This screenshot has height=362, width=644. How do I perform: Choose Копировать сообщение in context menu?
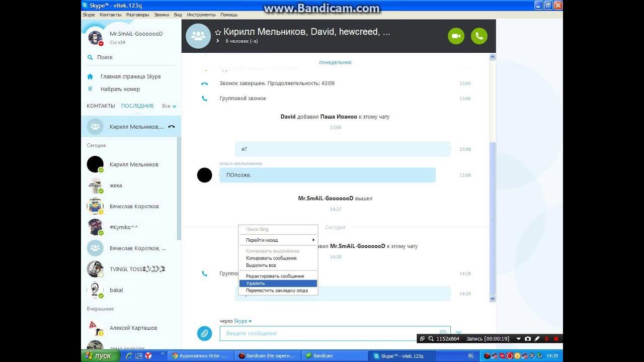(278, 258)
